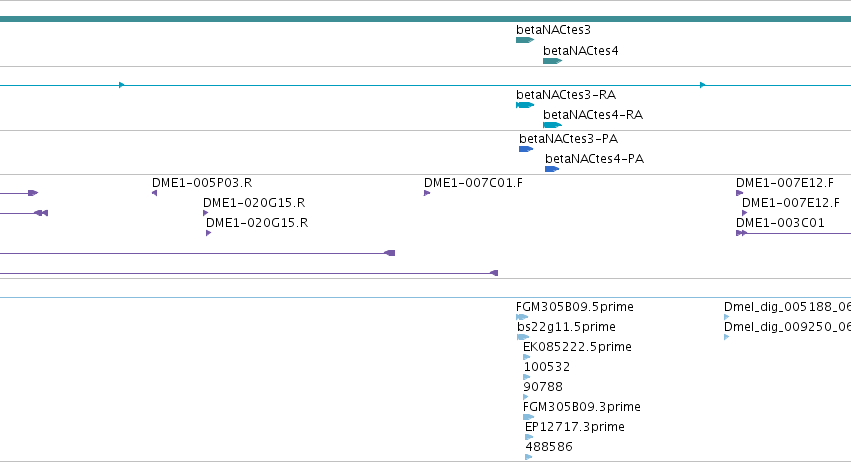Select the EP12717.3prime label
The width and height of the screenshot is (851, 462).
[575, 427]
